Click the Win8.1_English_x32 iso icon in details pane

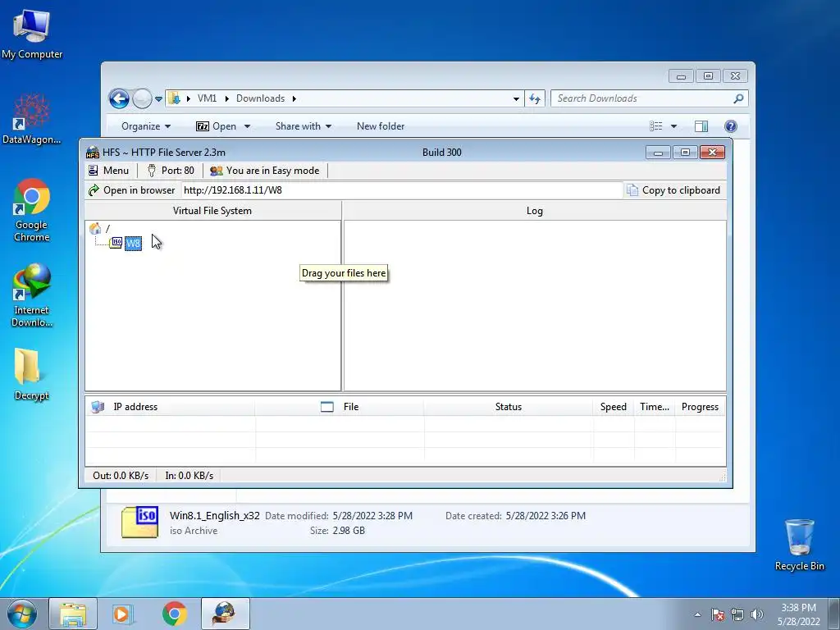(139, 522)
